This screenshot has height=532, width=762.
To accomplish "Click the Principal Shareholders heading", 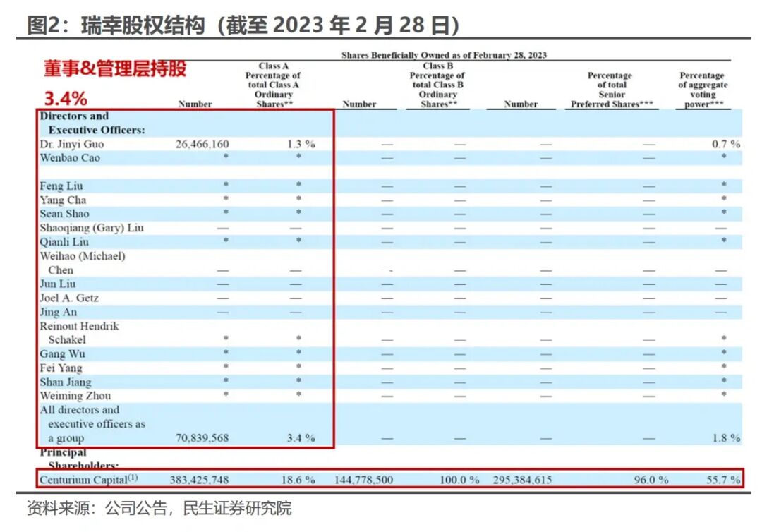I will [79, 459].
